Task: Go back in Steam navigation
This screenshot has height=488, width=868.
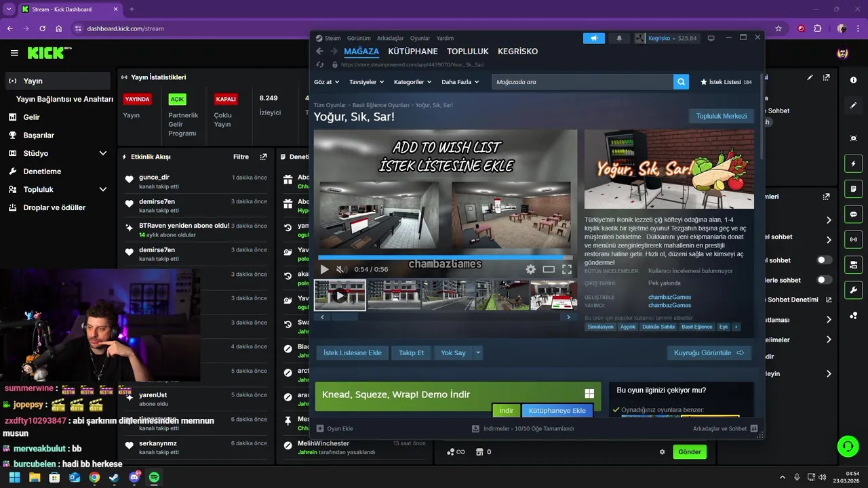Action: (x=319, y=52)
